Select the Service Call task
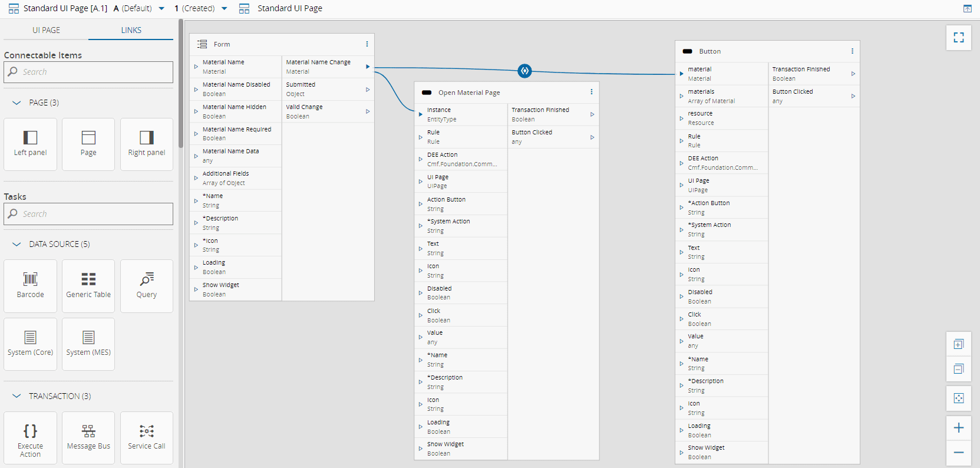This screenshot has height=468, width=980. click(147, 438)
